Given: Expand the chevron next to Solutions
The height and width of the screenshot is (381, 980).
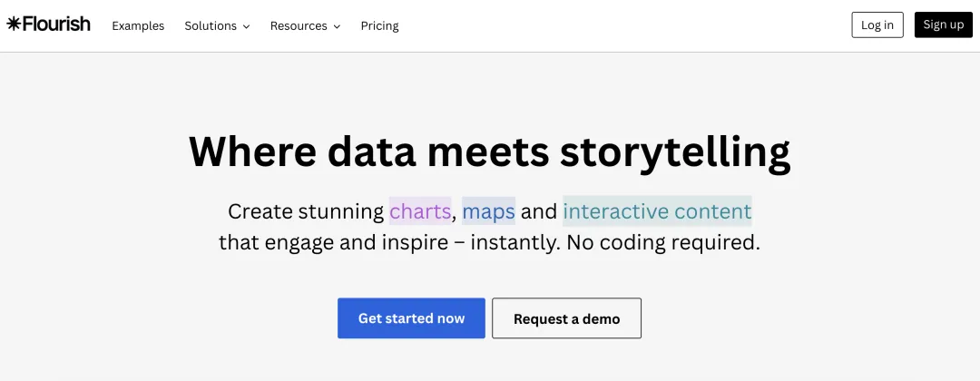Looking at the screenshot, I should coord(246,26).
